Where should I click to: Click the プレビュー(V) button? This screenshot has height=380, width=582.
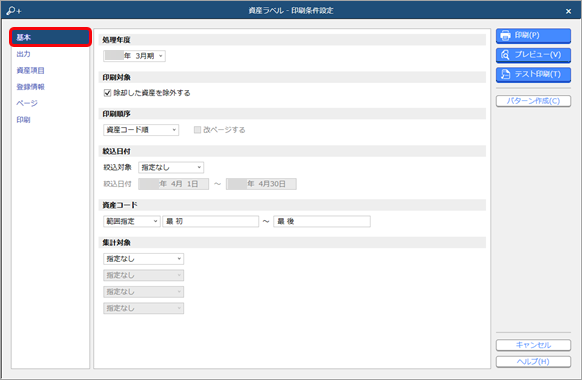coord(533,55)
